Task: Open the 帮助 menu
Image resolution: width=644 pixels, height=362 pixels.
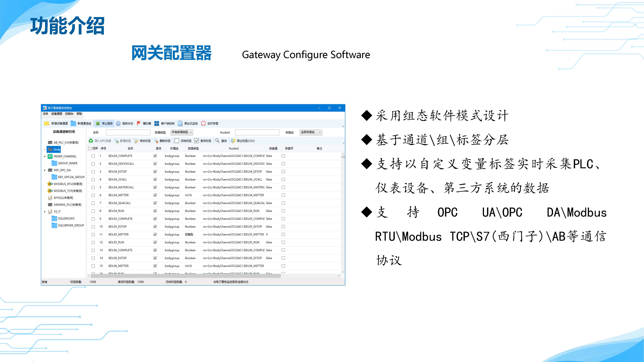Action: [79, 114]
